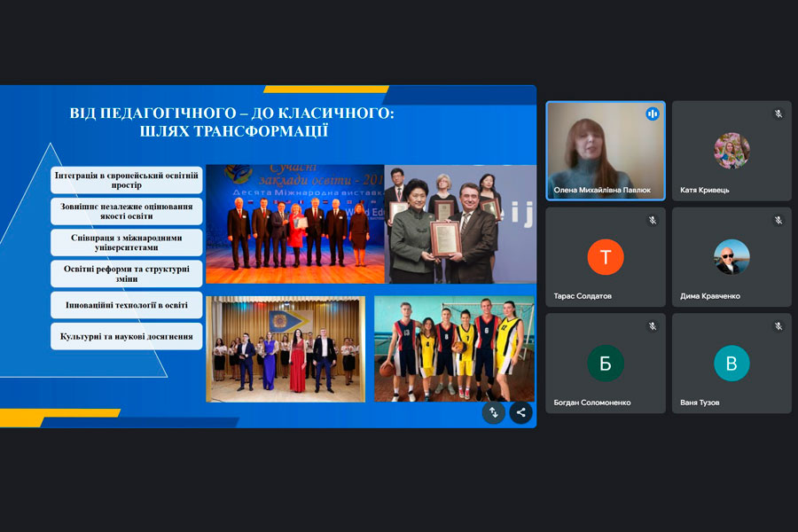Click the swap layout icon on the presentation
This screenshot has width=798, height=532.
(x=493, y=412)
